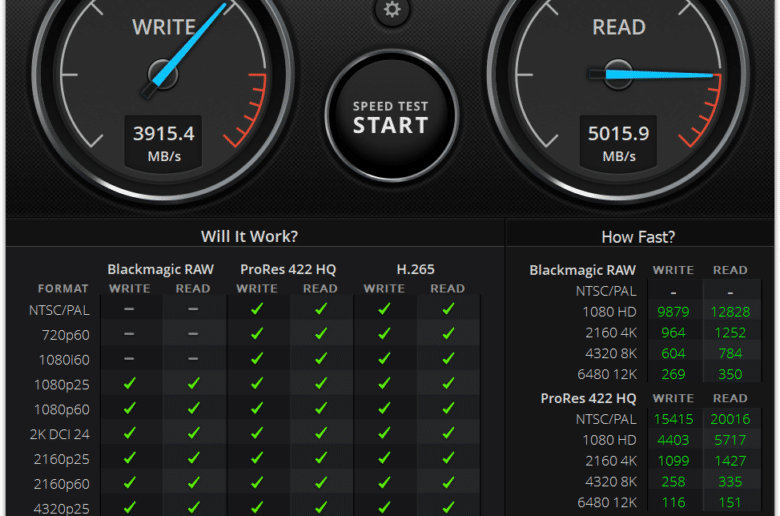The width and height of the screenshot is (780, 516).
Task: Click NTSC/PAL ProRes 422 HQ read checkmark
Action: point(321,309)
